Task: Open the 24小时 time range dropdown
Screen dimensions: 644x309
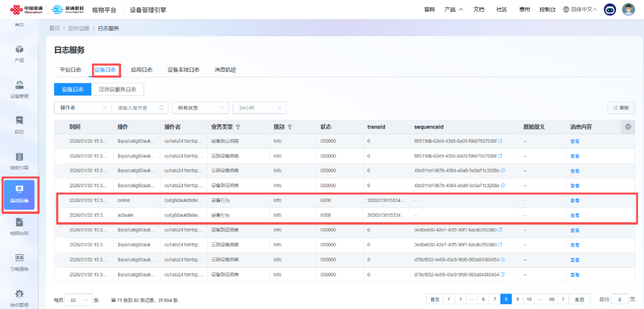Action: [x=259, y=108]
